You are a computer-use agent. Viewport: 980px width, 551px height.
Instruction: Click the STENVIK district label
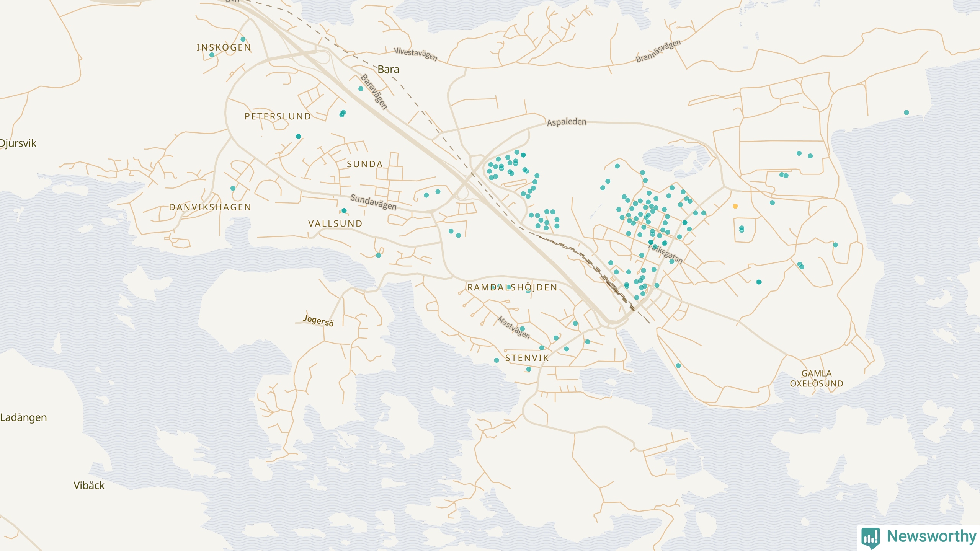[527, 358]
